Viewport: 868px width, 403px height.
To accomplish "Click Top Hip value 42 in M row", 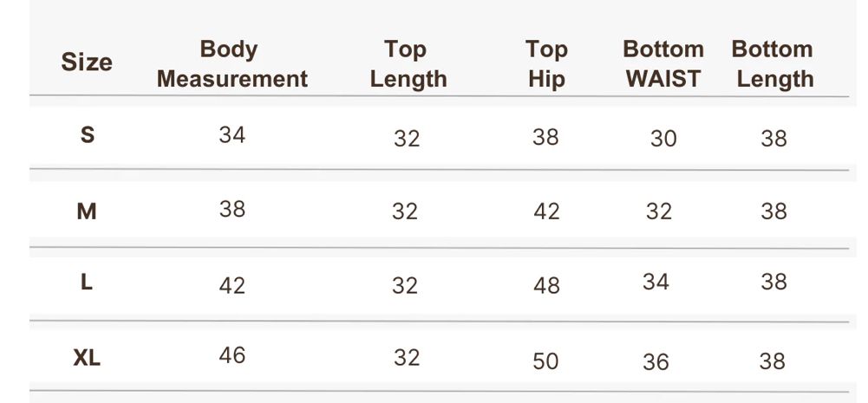I will (x=546, y=211).
